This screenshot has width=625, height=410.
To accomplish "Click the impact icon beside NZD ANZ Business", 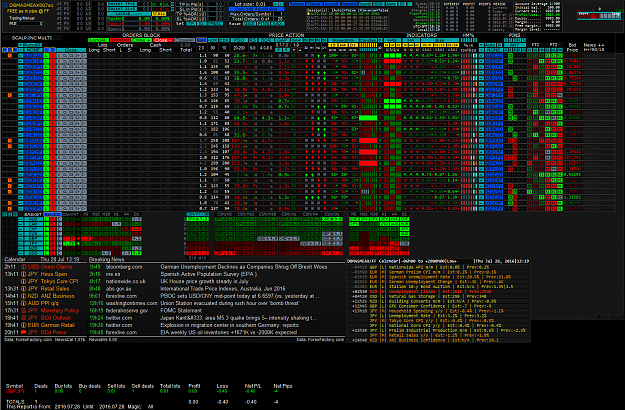I will 24,296.
